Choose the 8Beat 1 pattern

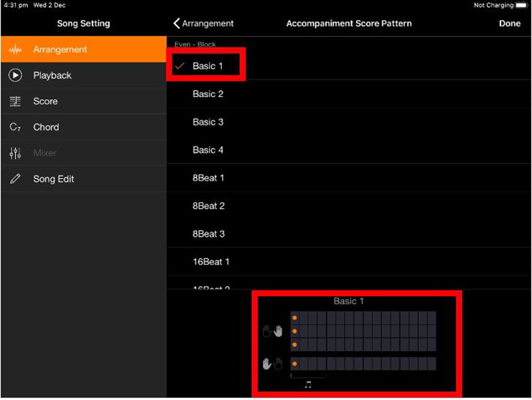pos(208,178)
